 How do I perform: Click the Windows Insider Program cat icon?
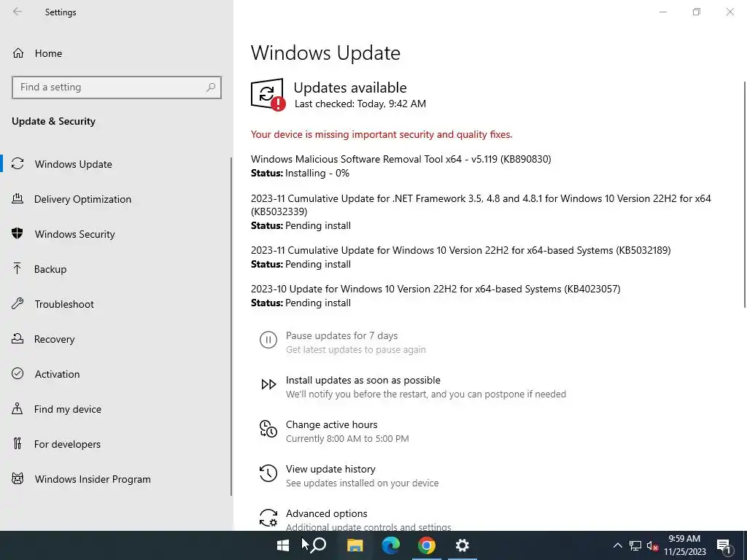[x=18, y=478]
